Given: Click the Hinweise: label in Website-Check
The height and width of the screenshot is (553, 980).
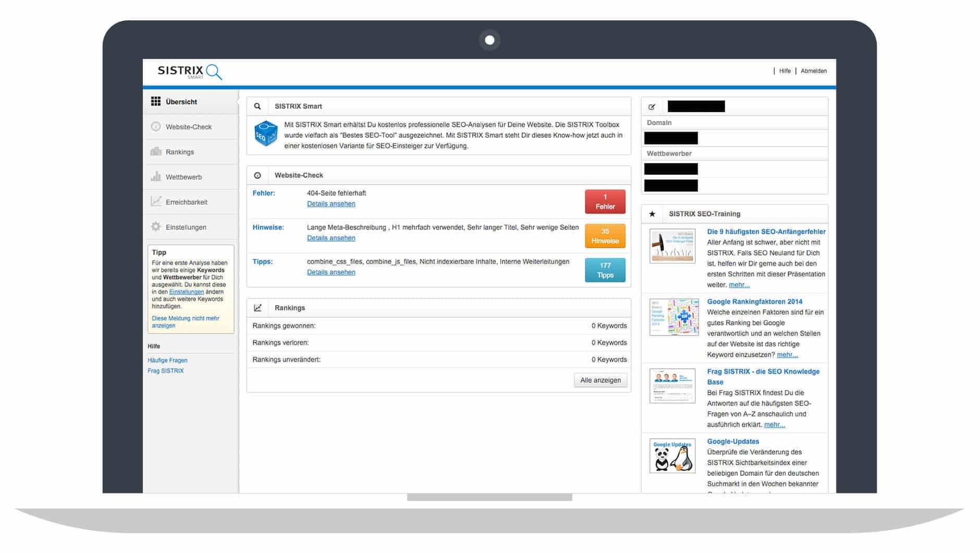Looking at the screenshot, I should [268, 227].
